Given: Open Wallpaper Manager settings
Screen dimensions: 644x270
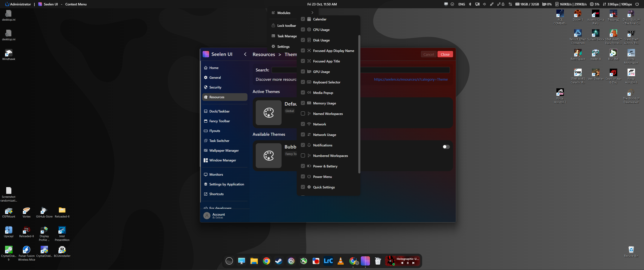Looking at the screenshot, I should pyautogui.click(x=224, y=151).
